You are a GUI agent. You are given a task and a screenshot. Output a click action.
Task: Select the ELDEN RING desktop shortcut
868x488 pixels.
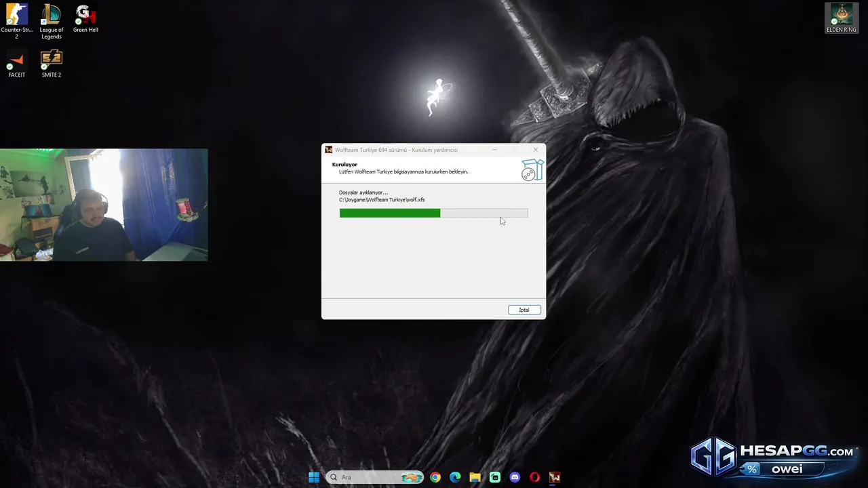[841, 18]
